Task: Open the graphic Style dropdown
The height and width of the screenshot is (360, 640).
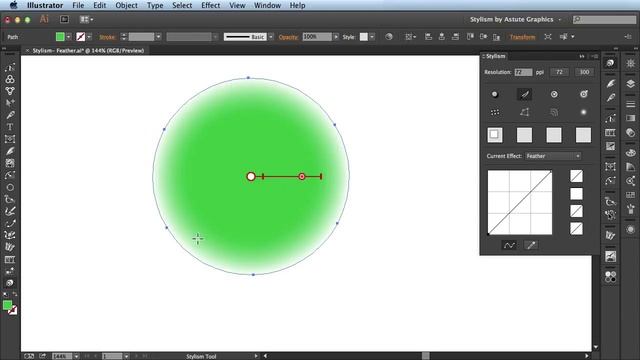Action: click(372, 37)
